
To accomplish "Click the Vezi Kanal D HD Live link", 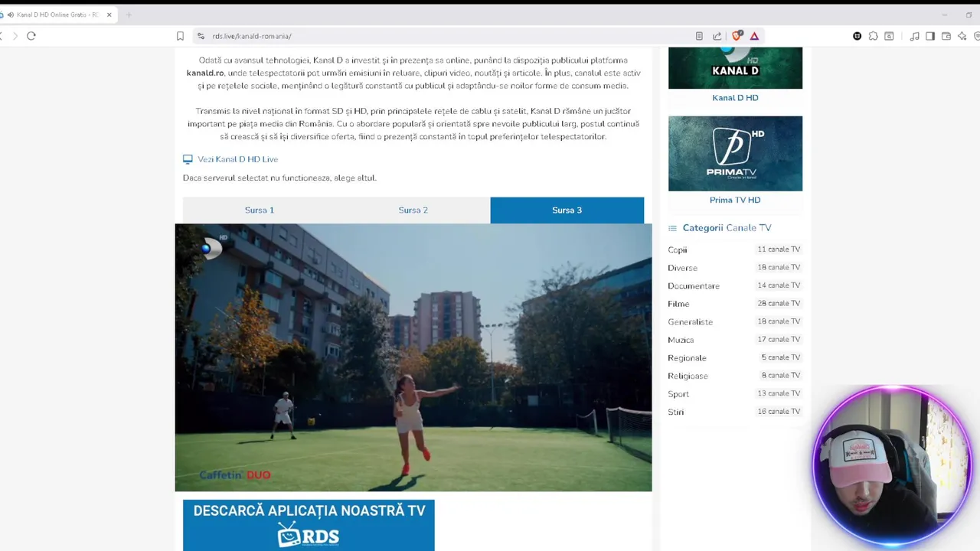I will pos(237,159).
